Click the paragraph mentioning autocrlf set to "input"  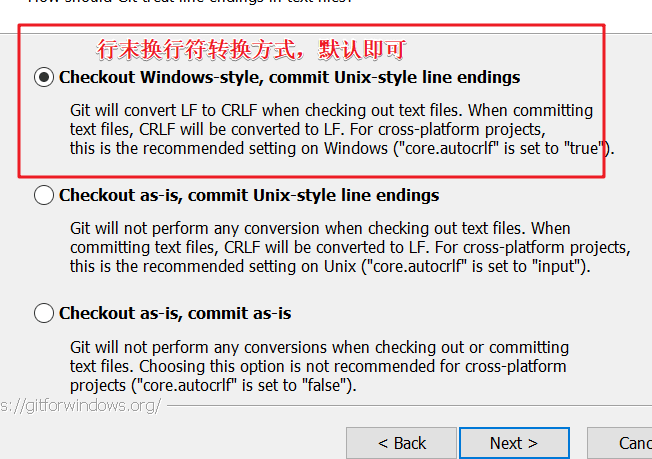[350, 247]
